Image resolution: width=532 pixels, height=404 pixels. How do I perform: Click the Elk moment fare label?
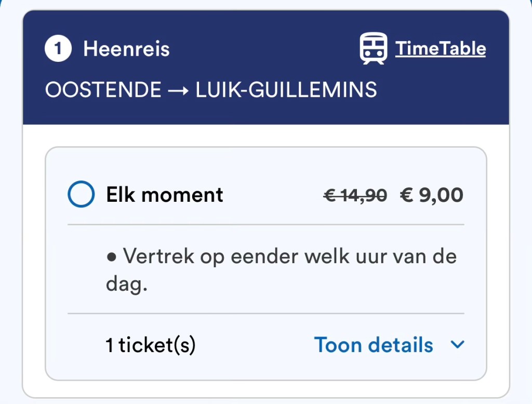165,195
